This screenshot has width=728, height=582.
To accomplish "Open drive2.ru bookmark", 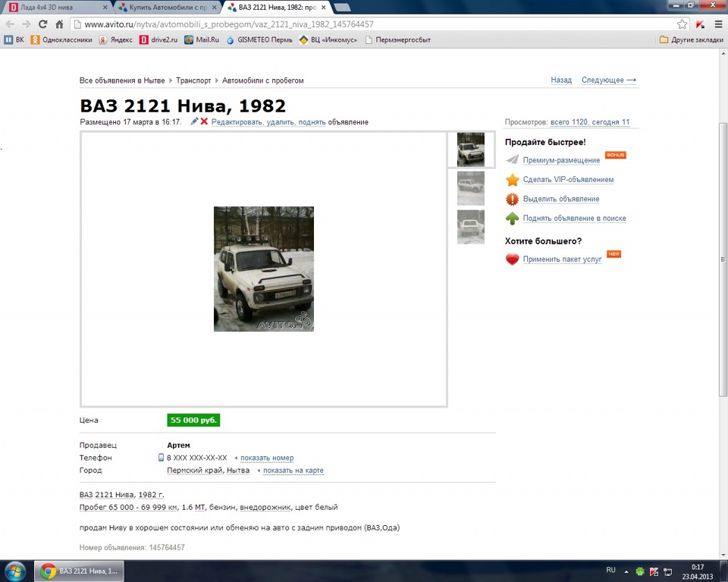I will [x=158, y=40].
